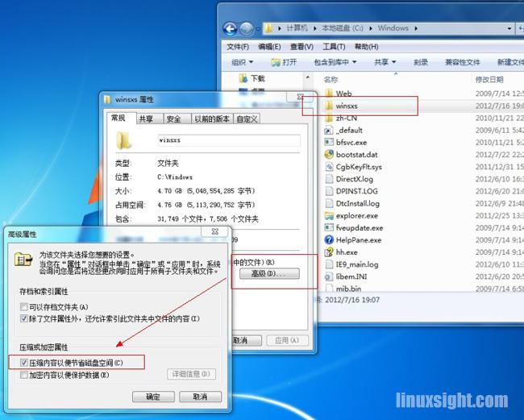This screenshot has width=524, height=420.
Task: Click the libem.INI file icon
Action: [x=329, y=277]
